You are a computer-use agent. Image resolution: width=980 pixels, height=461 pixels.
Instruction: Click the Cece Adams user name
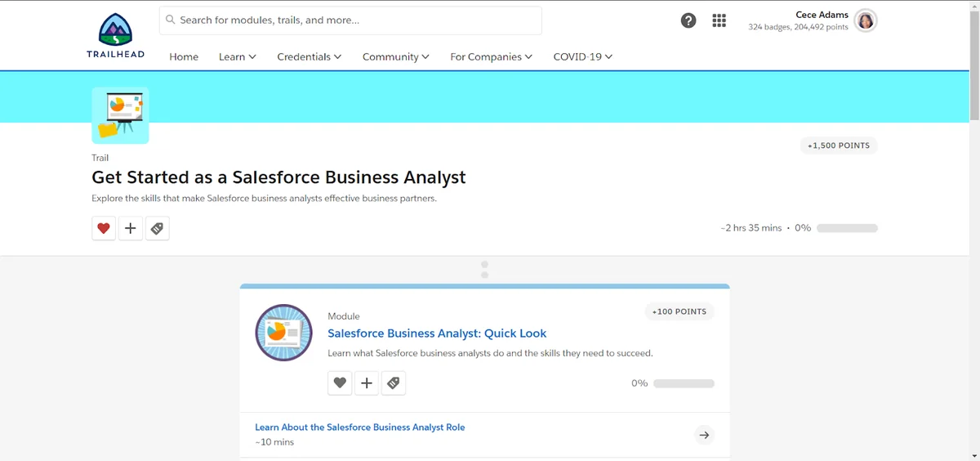pyautogui.click(x=822, y=15)
